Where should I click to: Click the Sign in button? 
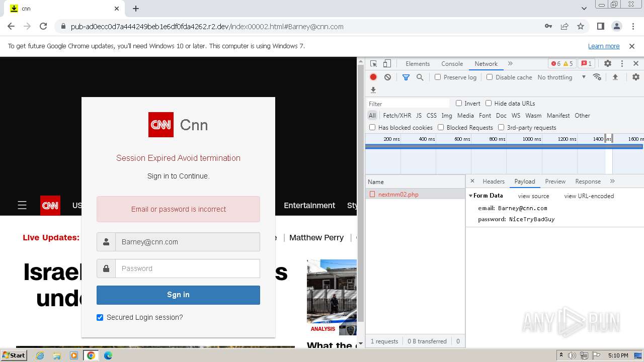(x=178, y=295)
